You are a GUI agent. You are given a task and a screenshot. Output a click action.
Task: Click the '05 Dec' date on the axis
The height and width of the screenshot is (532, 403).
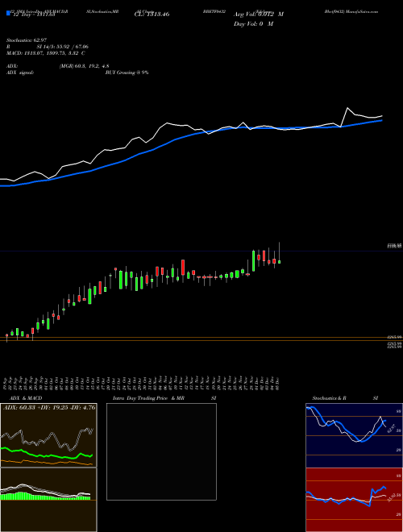pyautogui.click(x=278, y=383)
